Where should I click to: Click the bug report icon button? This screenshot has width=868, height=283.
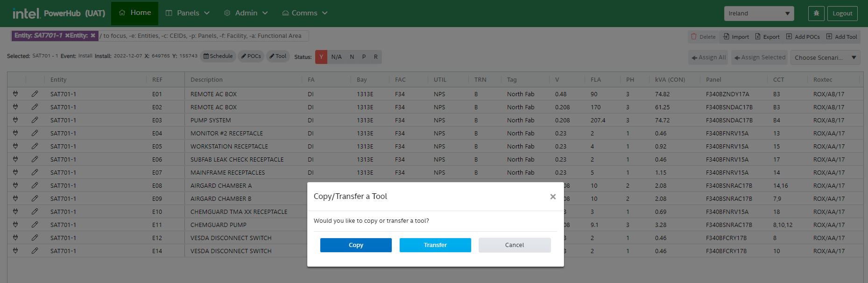[816, 14]
